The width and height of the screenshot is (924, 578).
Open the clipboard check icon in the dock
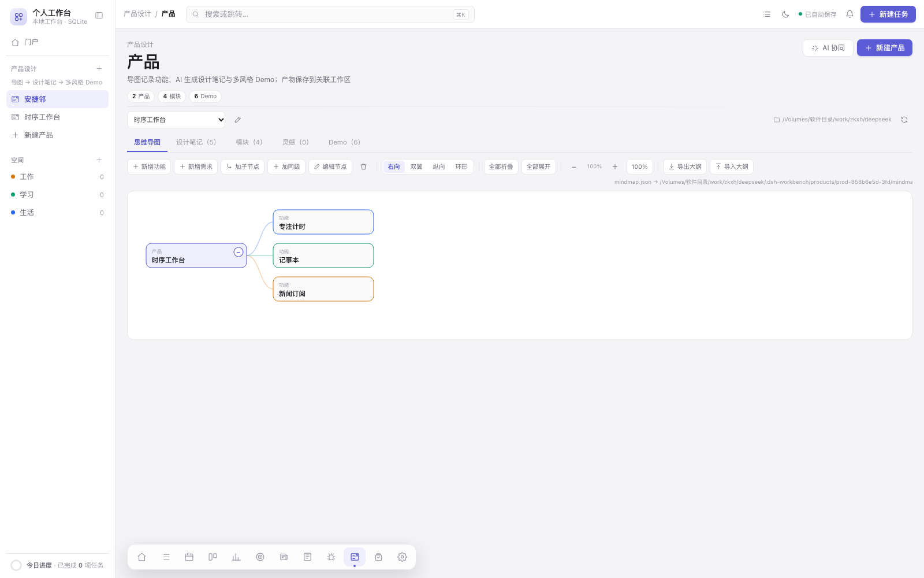coord(378,557)
